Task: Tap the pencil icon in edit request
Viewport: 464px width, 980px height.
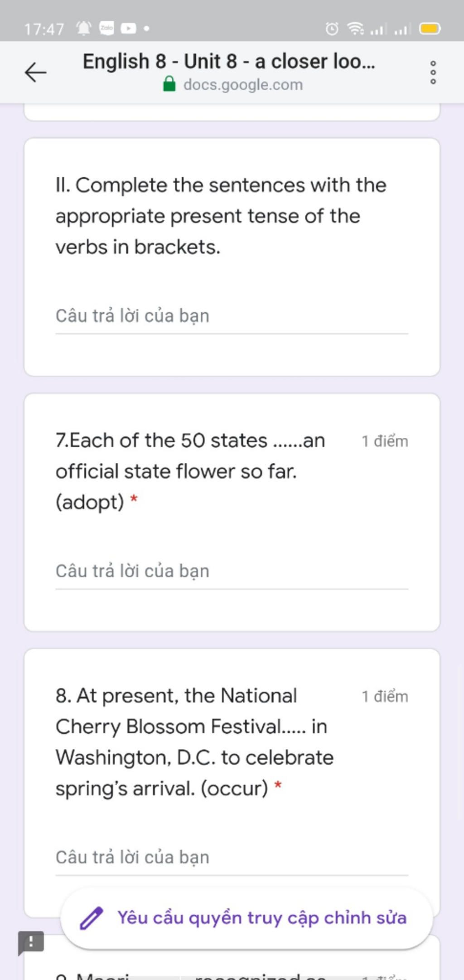Action: 91,918
